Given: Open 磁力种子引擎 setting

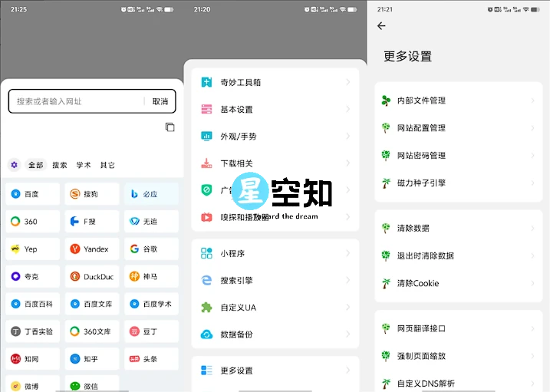Looking at the screenshot, I should tap(459, 183).
